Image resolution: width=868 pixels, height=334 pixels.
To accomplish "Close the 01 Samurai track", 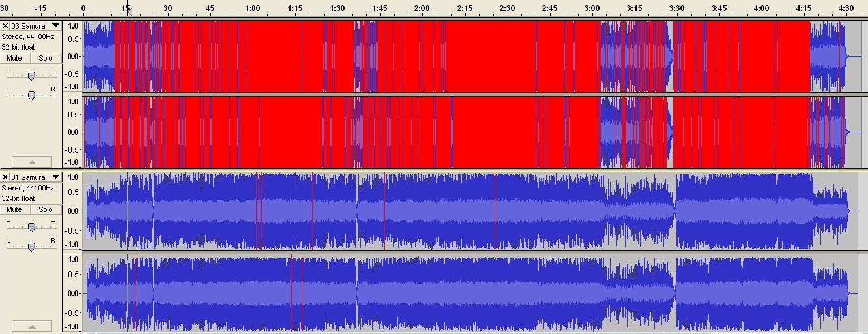I will click(x=5, y=177).
